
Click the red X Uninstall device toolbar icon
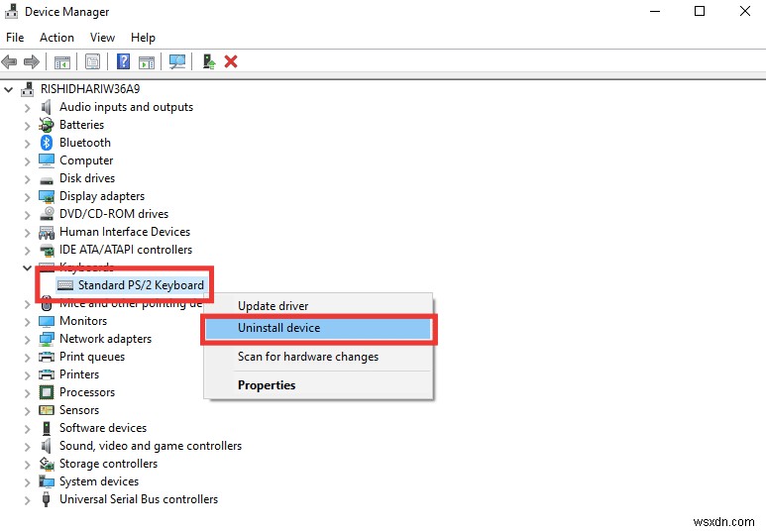point(231,61)
